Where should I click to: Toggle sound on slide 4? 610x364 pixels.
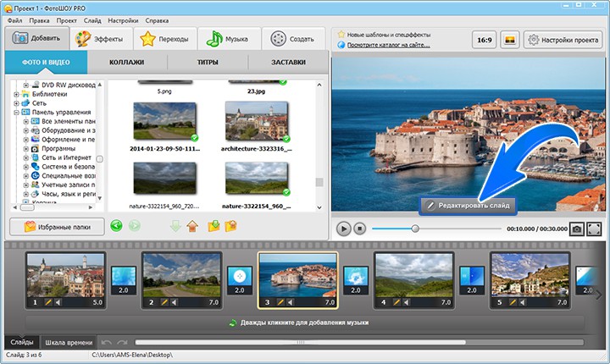pos(406,302)
